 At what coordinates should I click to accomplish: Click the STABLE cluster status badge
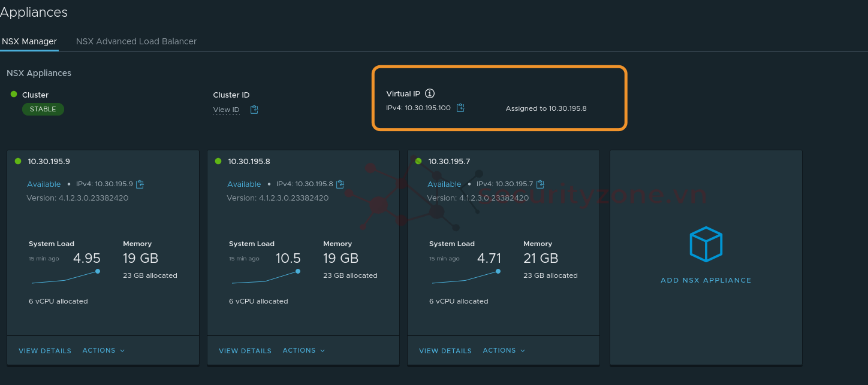(43, 109)
